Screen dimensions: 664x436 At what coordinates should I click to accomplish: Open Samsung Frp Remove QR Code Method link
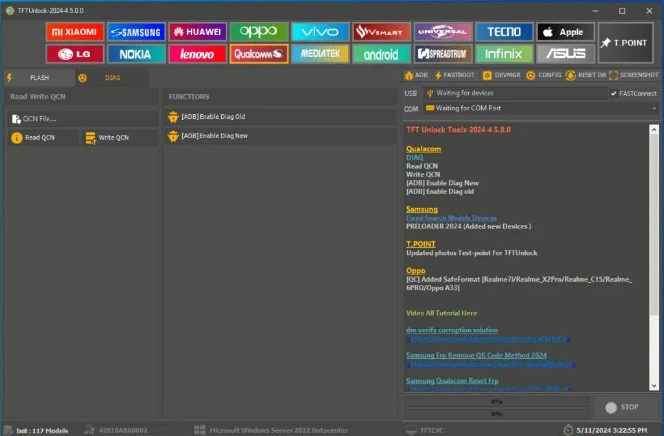tap(476, 355)
